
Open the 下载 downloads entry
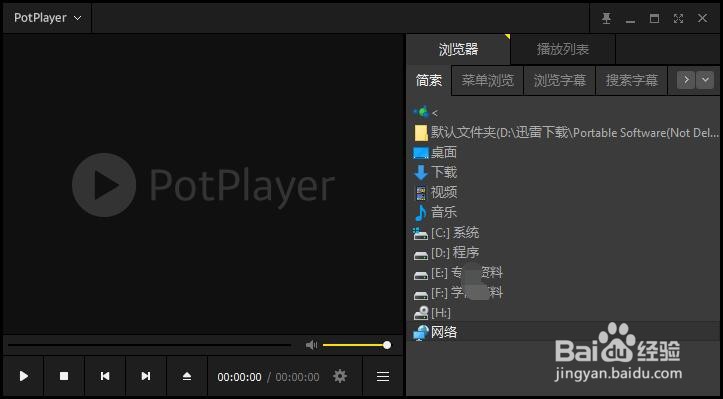click(564, 173)
